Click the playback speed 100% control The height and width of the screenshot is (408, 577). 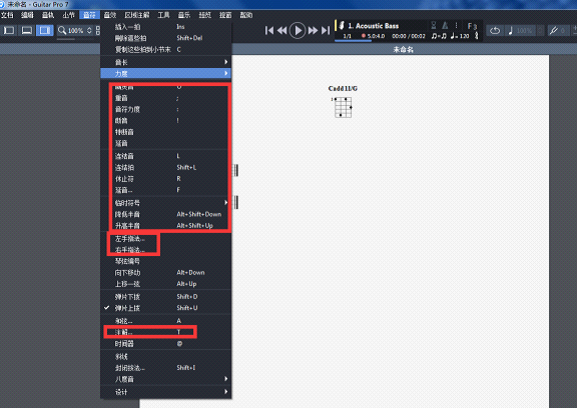[521, 31]
